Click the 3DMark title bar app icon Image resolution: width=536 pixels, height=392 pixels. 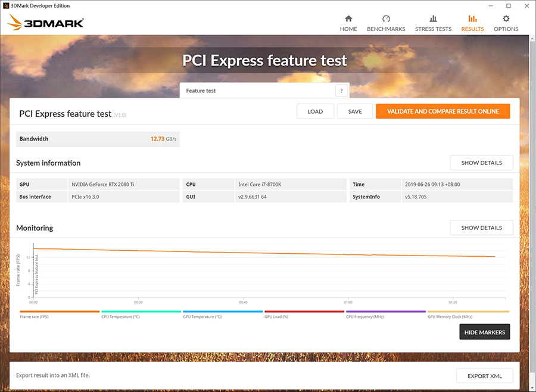click(x=6, y=5)
